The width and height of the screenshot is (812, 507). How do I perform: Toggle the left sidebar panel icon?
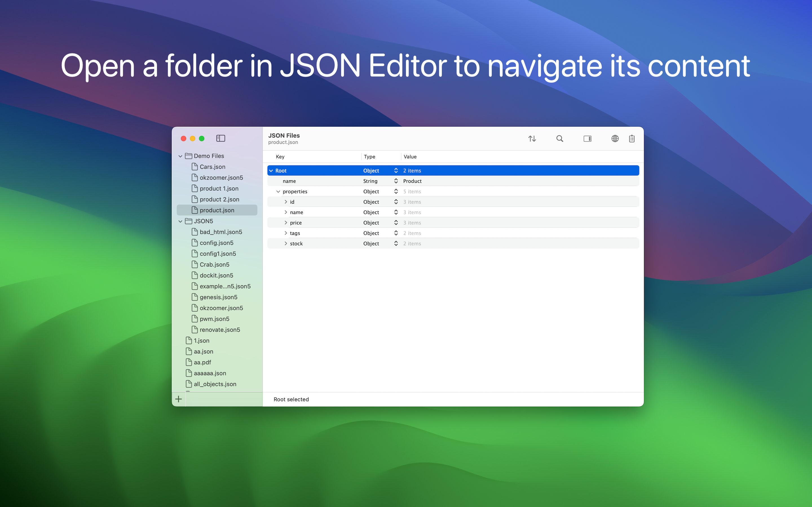point(220,139)
